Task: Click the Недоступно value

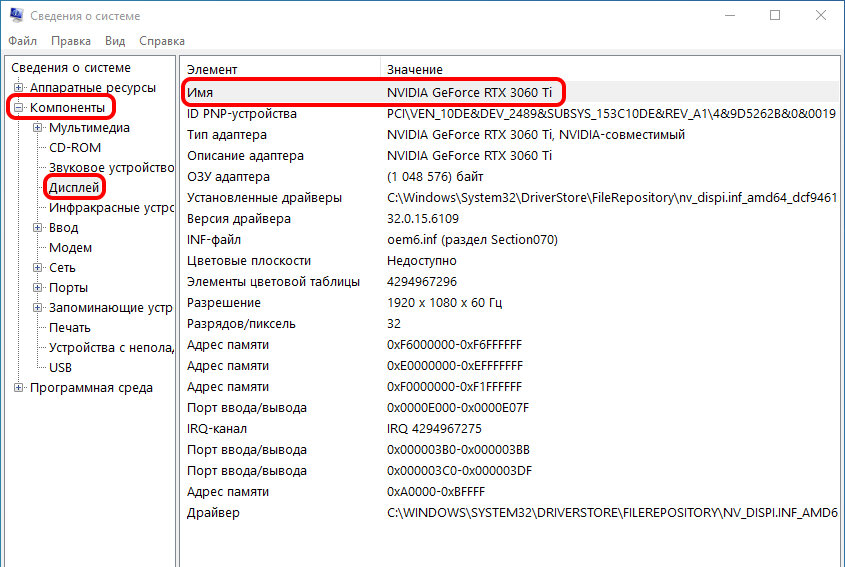Action: 421,261
